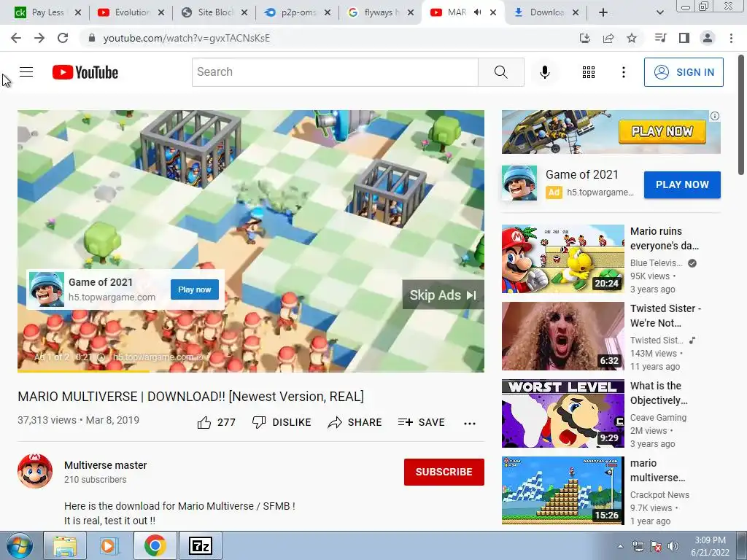The height and width of the screenshot is (560, 747).
Task: Open the YouTube hamburger guide menu
Action: click(26, 72)
